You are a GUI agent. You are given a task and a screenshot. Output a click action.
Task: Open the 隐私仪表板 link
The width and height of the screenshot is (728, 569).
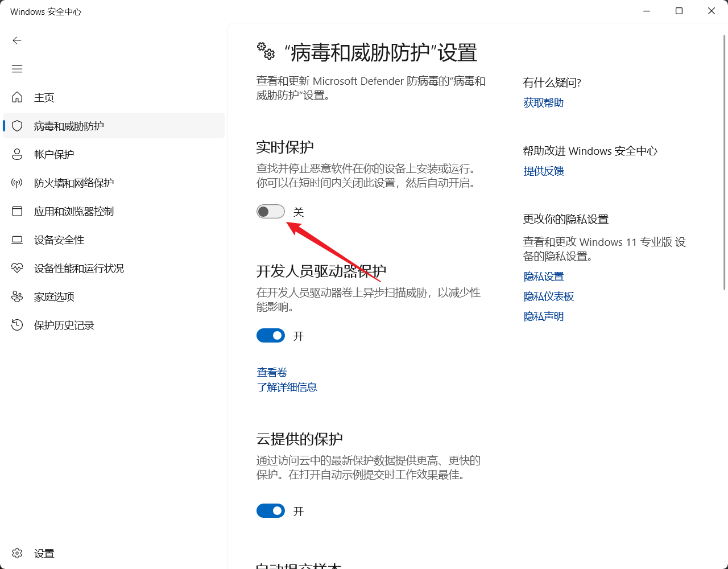point(549,296)
